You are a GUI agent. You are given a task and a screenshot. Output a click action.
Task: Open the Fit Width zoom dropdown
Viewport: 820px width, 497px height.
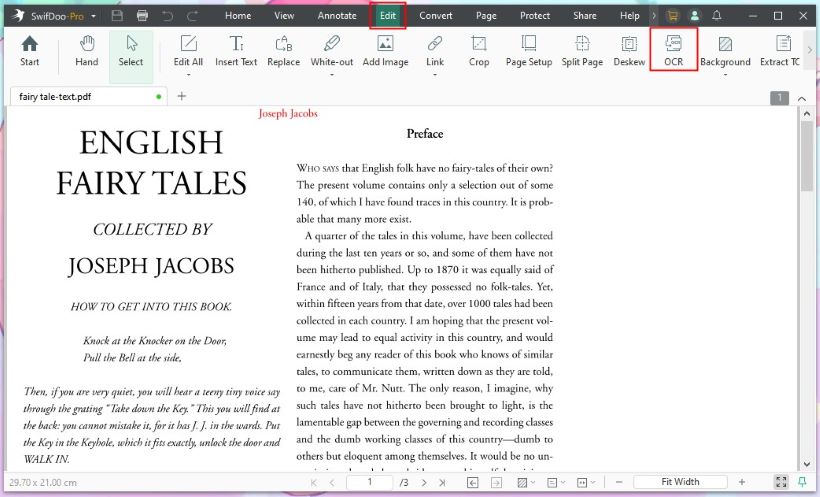point(680,482)
